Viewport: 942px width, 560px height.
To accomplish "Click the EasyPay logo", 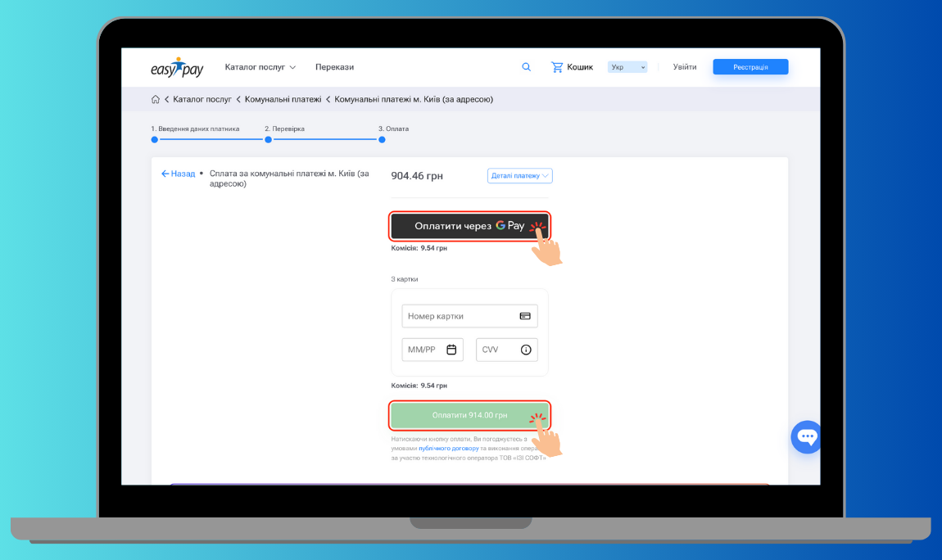I will 177,67.
